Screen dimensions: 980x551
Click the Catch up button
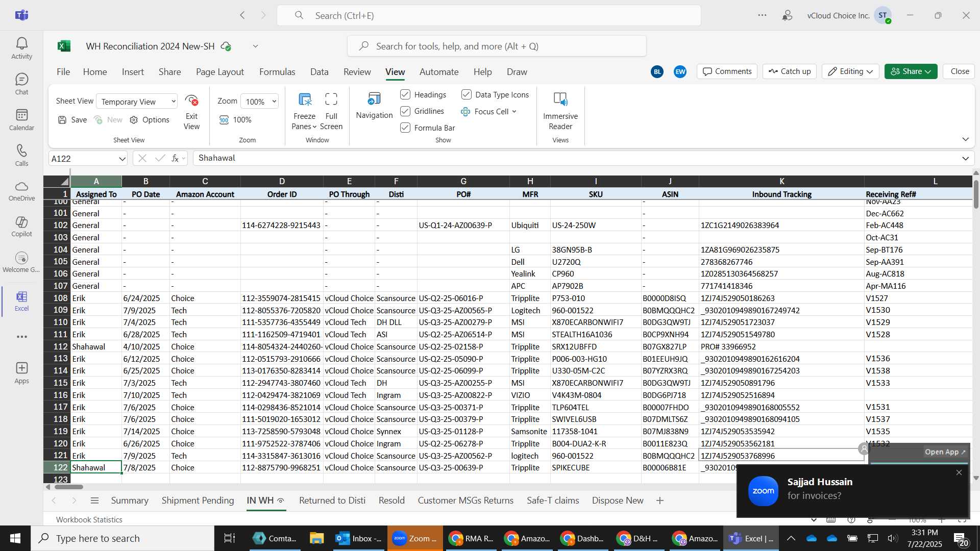point(790,71)
